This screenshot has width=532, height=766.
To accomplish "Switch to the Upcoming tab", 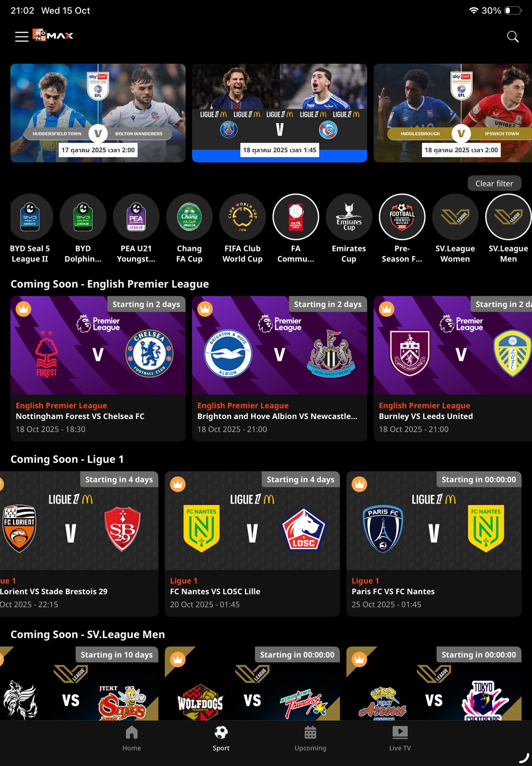I will 310,739.
